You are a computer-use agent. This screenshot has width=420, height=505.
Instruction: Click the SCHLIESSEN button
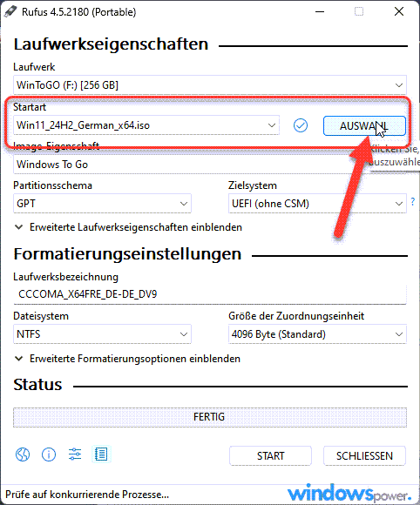tap(364, 455)
